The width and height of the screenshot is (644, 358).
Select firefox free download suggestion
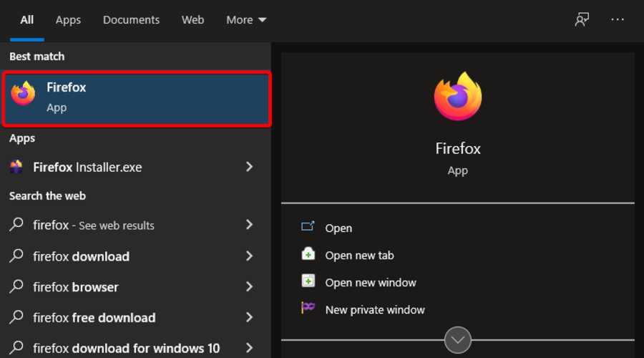pyautogui.click(x=94, y=318)
